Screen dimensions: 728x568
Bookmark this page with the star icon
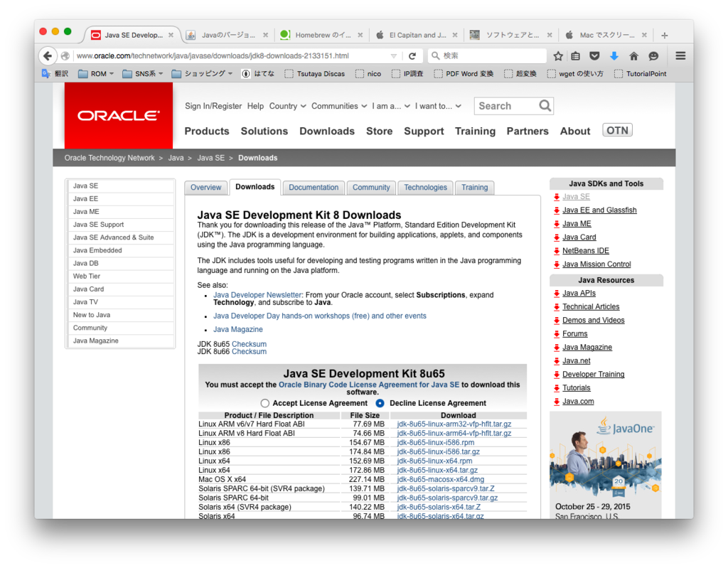(x=558, y=55)
